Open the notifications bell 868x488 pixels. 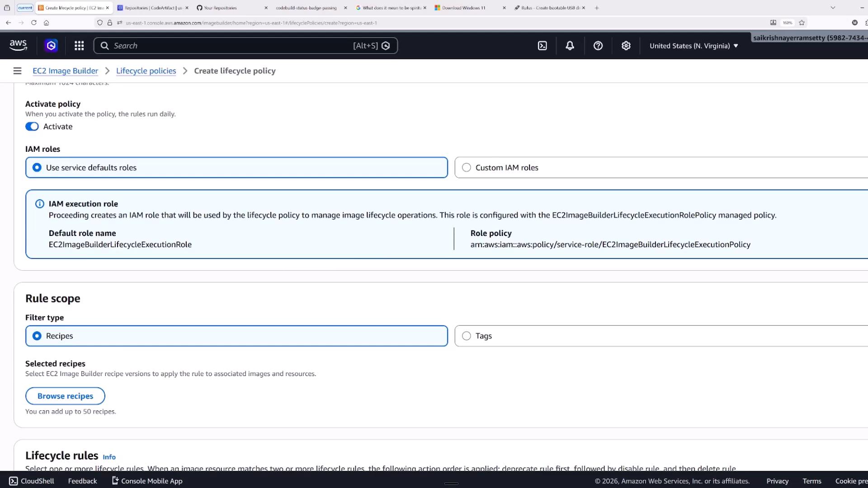pos(570,46)
